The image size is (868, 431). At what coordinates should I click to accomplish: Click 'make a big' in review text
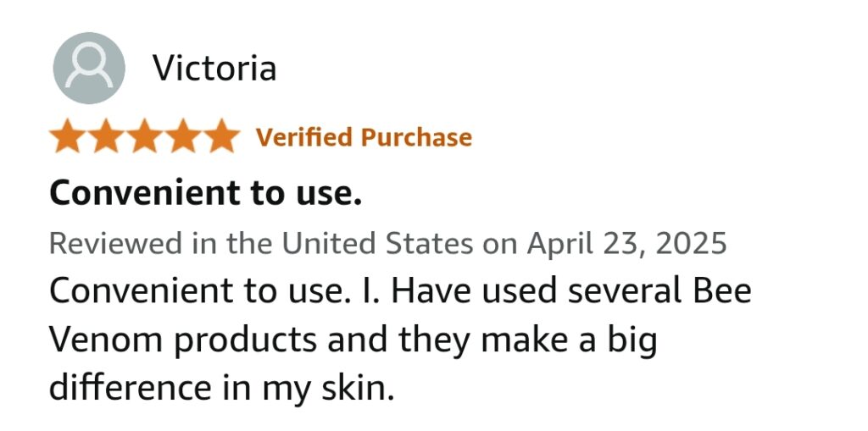[x=569, y=340]
